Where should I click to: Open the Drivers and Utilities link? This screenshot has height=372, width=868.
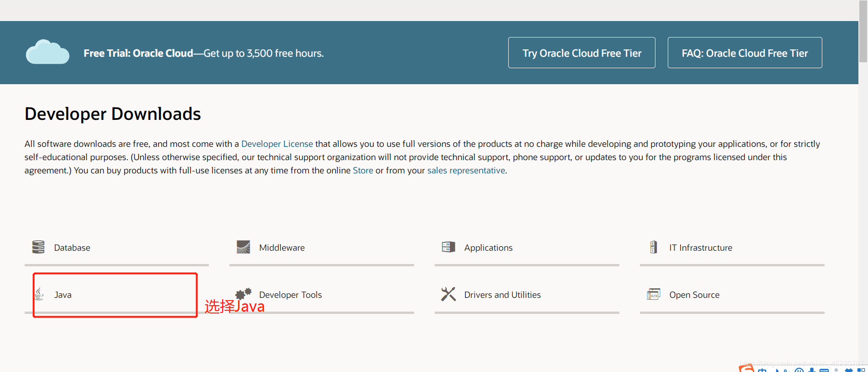point(502,295)
